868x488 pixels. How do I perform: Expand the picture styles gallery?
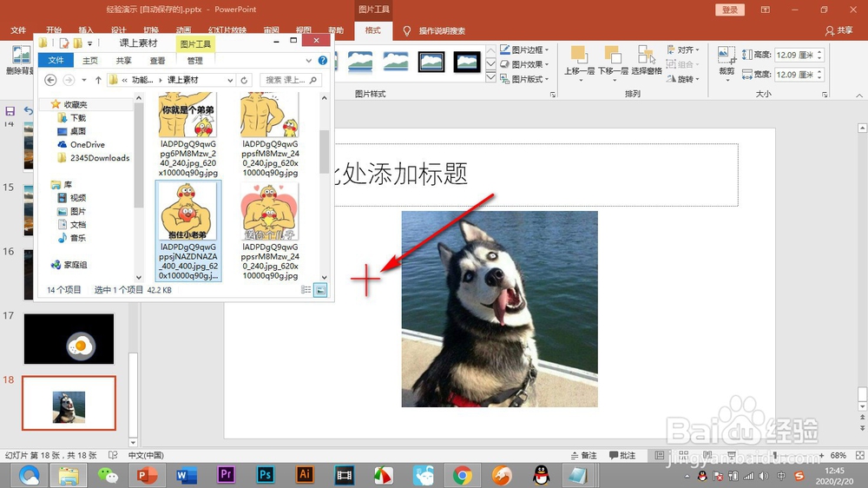pos(490,78)
